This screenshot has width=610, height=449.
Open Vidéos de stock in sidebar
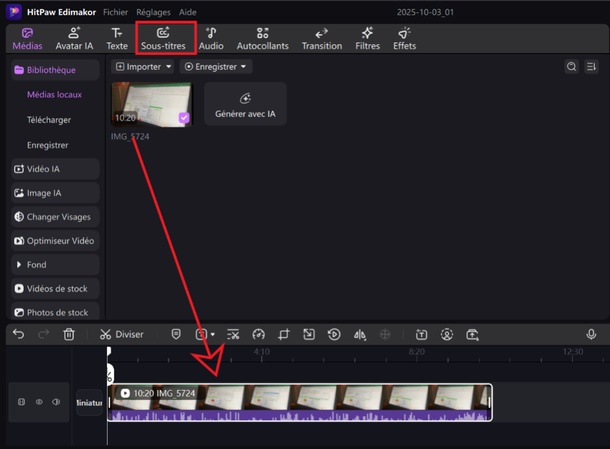click(x=56, y=289)
